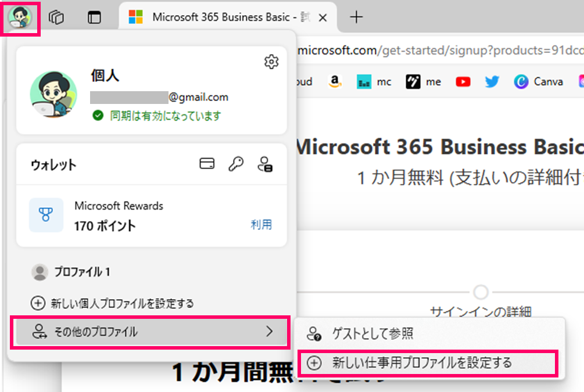Click the 同期は有効になっています status

(x=156, y=116)
